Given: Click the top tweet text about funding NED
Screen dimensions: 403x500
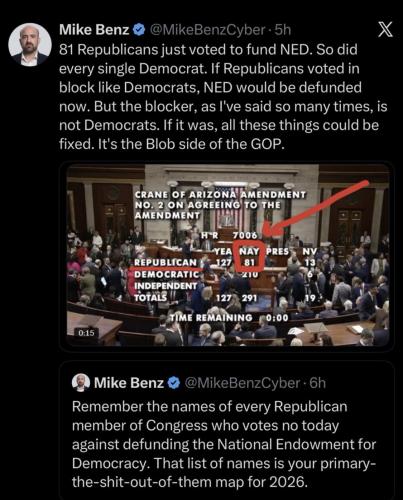Looking at the screenshot, I should click(x=223, y=97).
